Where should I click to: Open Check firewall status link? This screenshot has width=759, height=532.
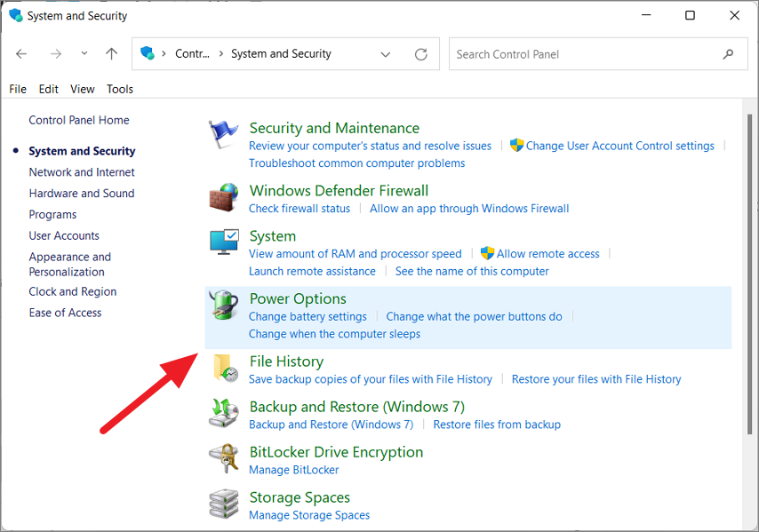point(300,209)
